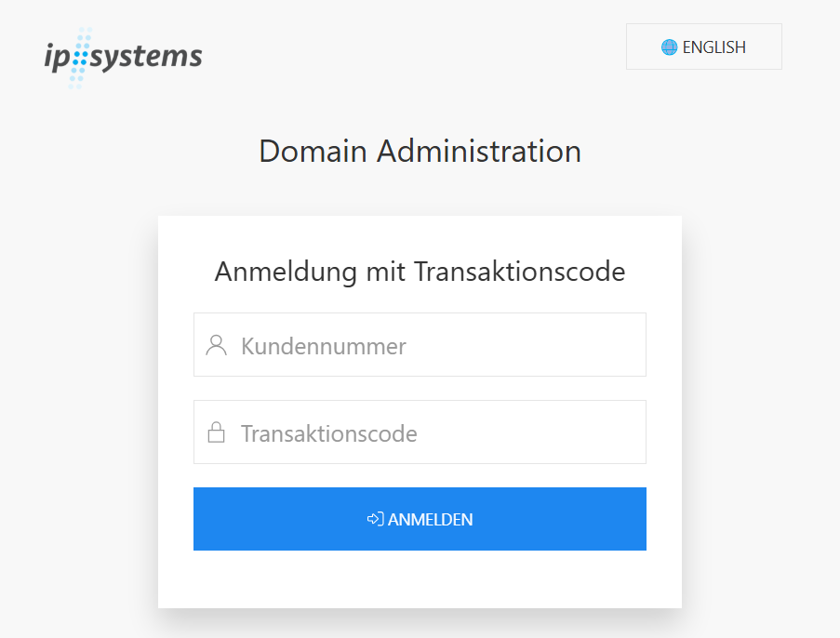Click the sign-in arrow icon
The width and height of the screenshot is (840, 638).
(375, 519)
